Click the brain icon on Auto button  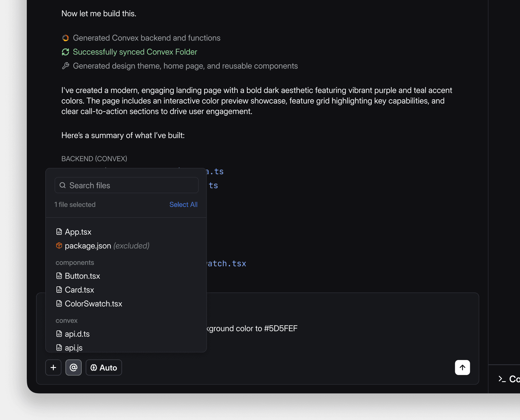(x=94, y=367)
